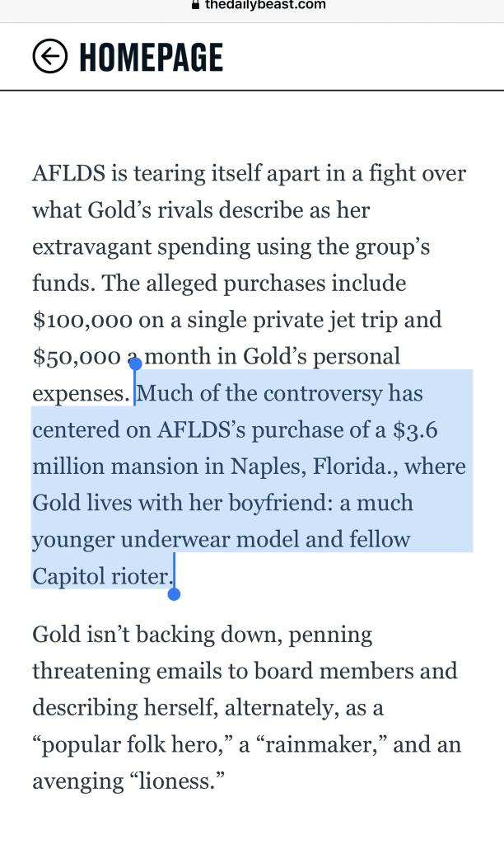This screenshot has height=844, width=504.
Task: Click the "$50,000" figure in the text
Action: (78, 357)
